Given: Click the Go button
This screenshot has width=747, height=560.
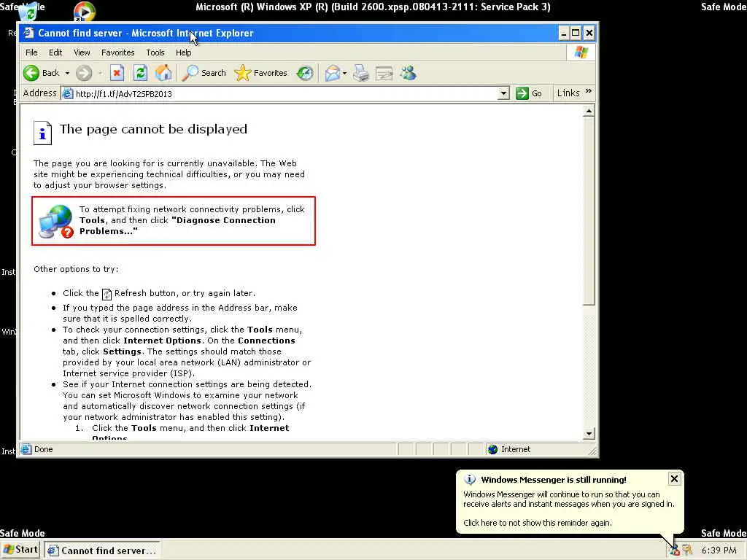Looking at the screenshot, I should click(x=529, y=93).
